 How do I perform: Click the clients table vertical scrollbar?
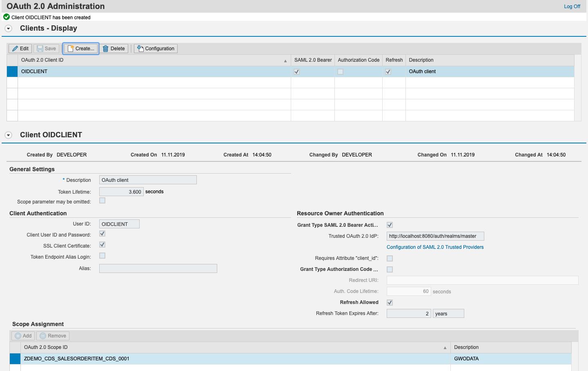pyautogui.click(x=578, y=88)
